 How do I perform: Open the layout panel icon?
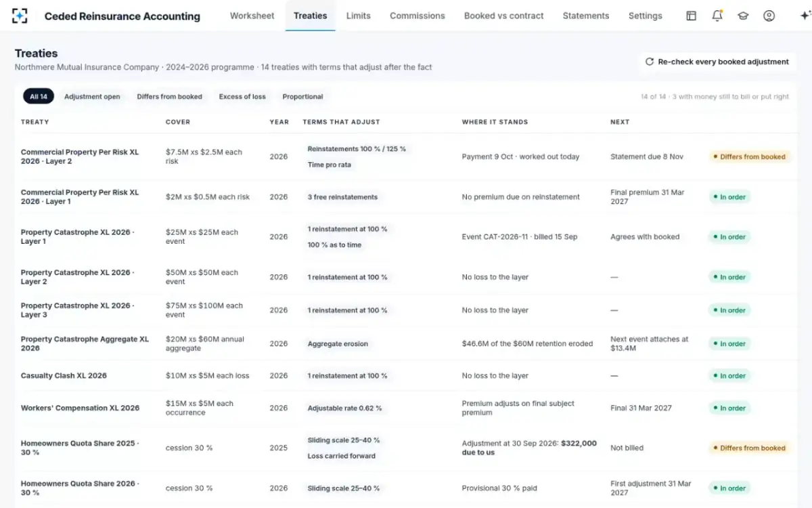pyautogui.click(x=691, y=16)
